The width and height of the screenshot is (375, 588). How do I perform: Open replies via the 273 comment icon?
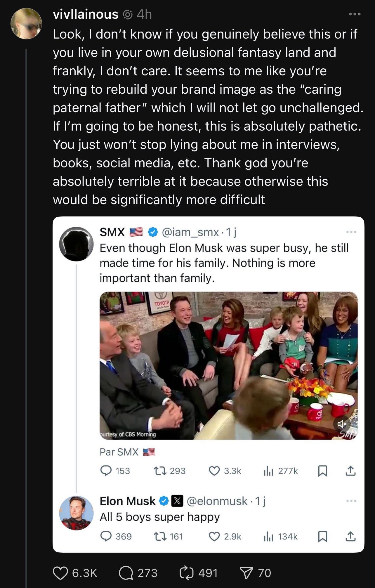[x=126, y=573]
